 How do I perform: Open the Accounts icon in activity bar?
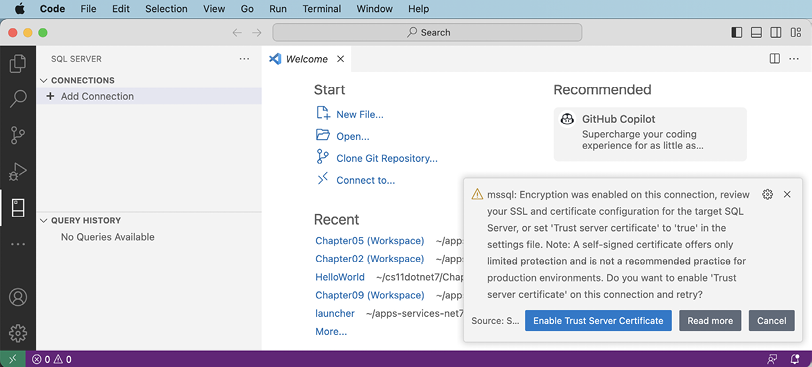[x=18, y=297]
